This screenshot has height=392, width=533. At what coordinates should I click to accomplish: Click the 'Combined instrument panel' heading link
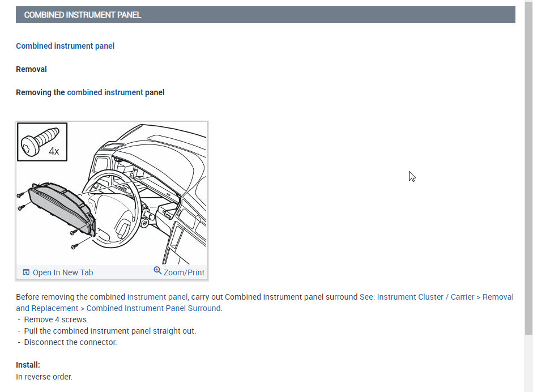(65, 46)
